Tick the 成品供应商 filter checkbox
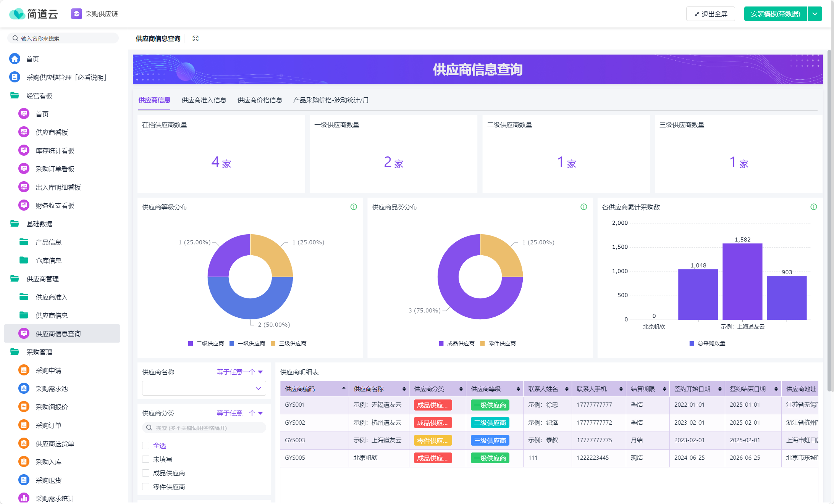The image size is (834, 504). pos(145,473)
